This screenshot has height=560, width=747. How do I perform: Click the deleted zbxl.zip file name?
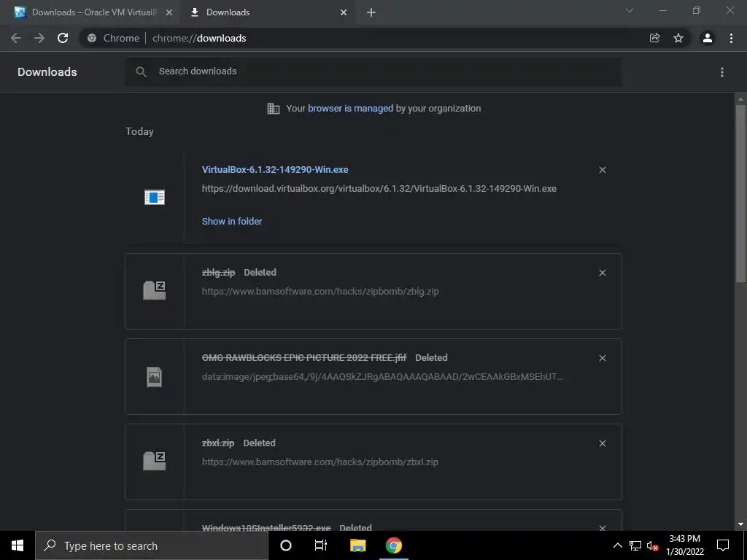click(x=218, y=443)
